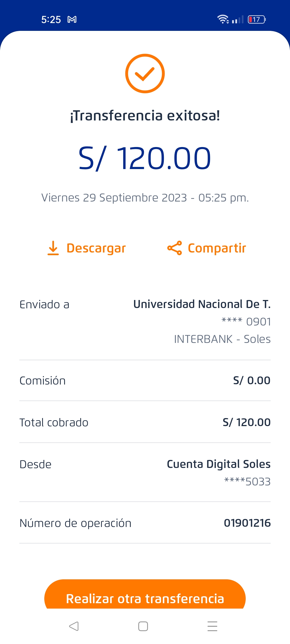Image resolution: width=290 pixels, height=644 pixels.
Task: Click the Compartir link text
Action: 217,248
